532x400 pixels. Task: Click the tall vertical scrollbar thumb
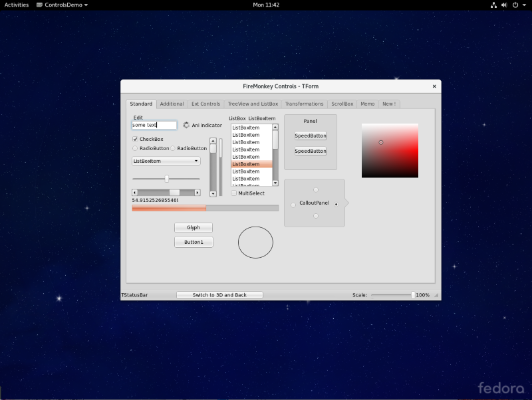click(213, 149)
